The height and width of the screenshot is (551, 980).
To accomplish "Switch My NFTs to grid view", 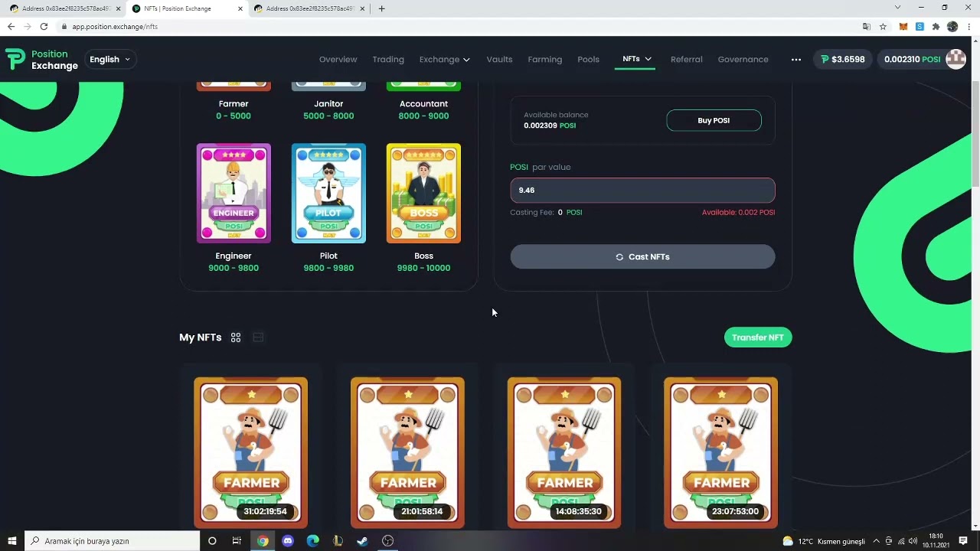I will pyautogui.click(x=236, y=337).
